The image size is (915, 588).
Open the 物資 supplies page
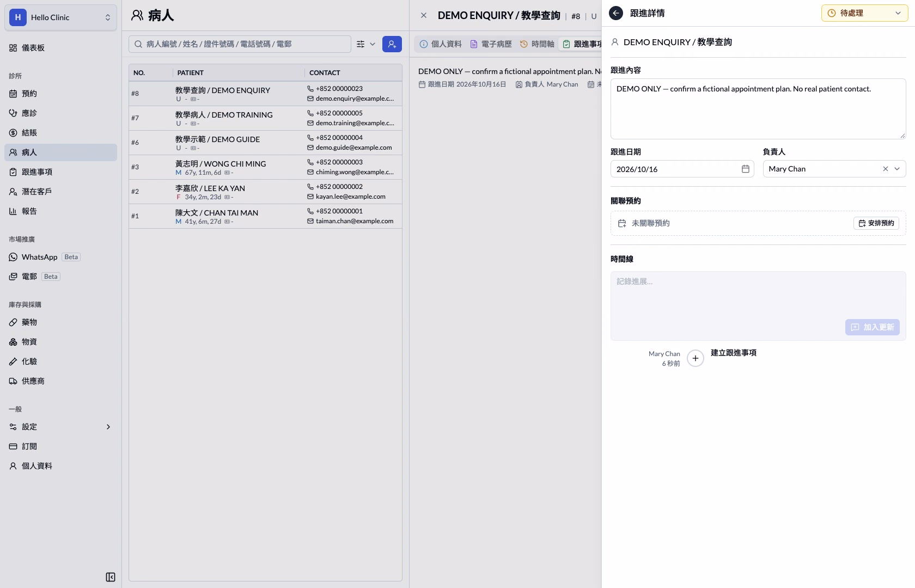tap(60, 342)
